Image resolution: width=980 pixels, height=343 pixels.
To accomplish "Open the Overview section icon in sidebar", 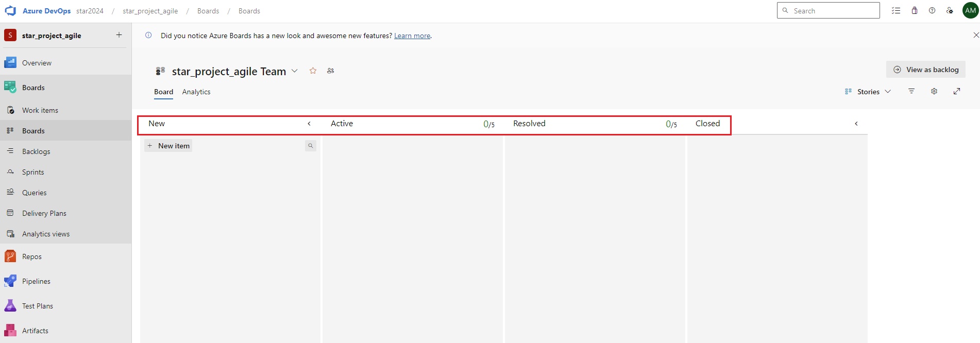I will (x=10, y=63).
